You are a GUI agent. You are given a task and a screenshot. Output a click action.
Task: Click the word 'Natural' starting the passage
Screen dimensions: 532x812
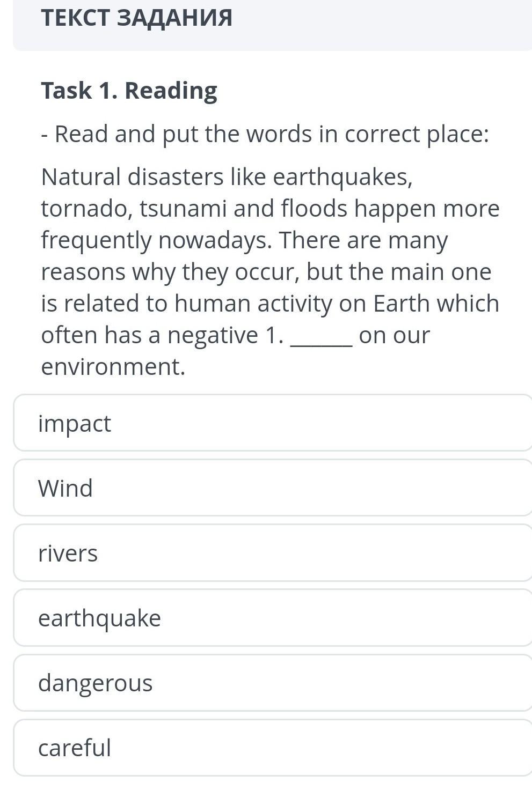[81, 177]
